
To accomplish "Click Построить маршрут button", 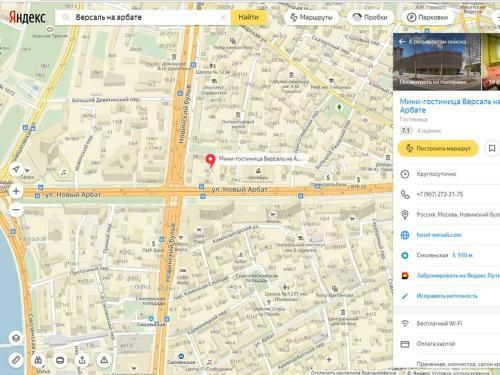I will click(438, 148).
